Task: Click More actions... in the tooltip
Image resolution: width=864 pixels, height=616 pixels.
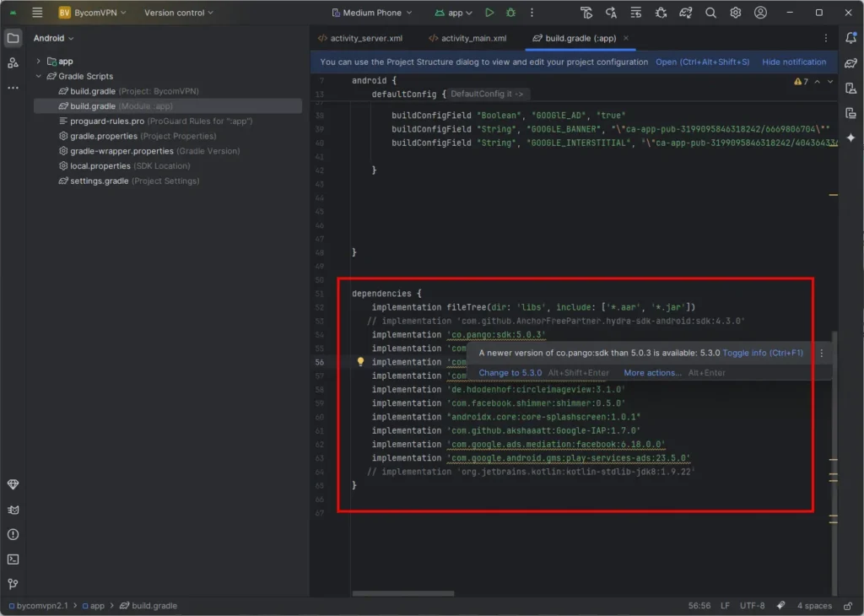Action: click(x=652, y=373)
